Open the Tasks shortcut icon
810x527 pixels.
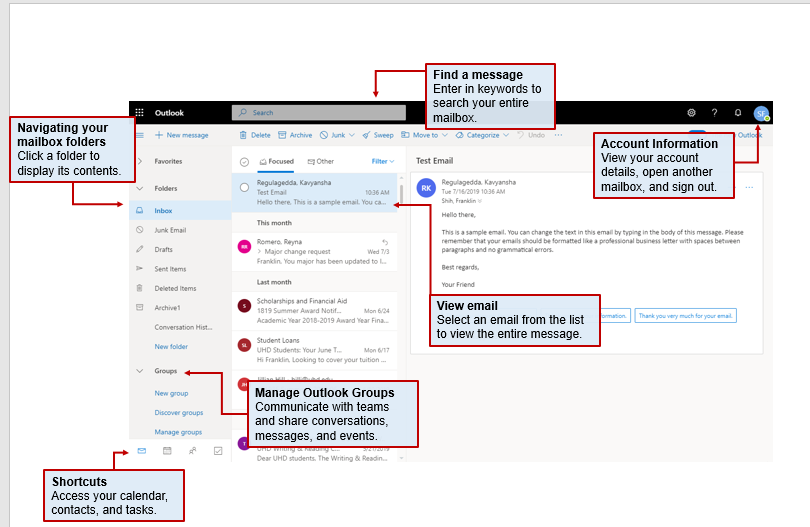218,451
